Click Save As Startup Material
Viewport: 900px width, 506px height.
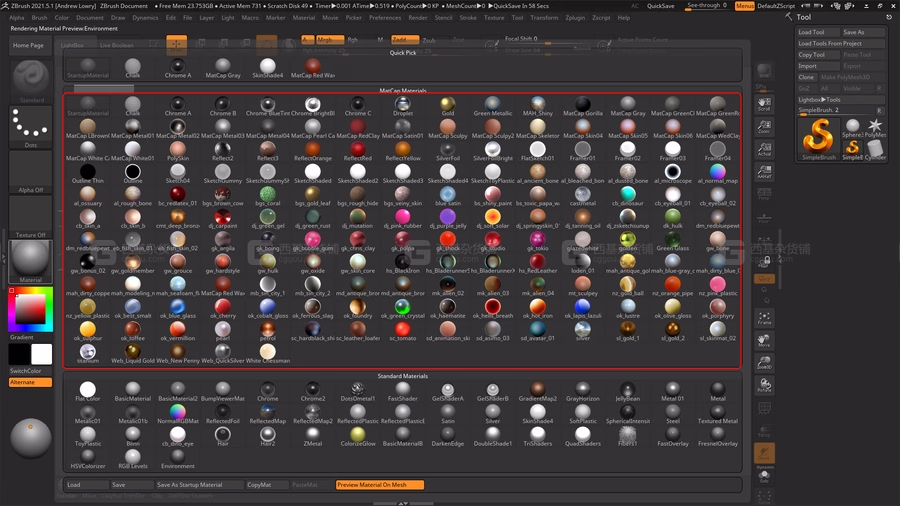click(x=199, y=485)
